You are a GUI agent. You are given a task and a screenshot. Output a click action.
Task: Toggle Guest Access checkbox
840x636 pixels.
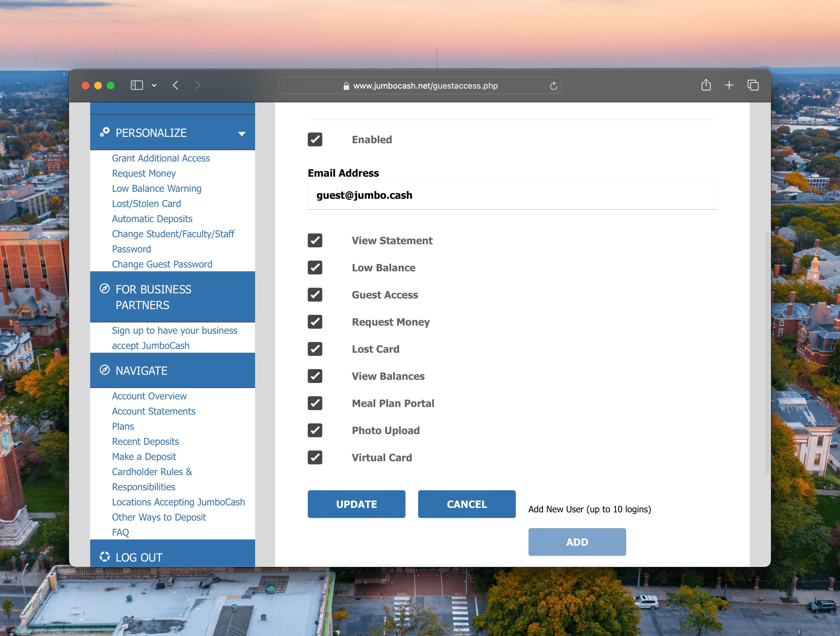(x=315, y=295)
